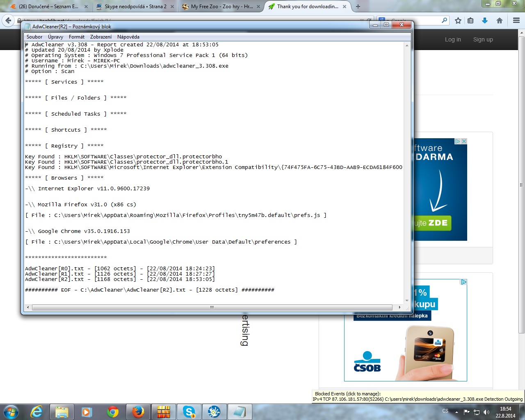Image resolution: width=525 pixels, height=420 pixels.
Task: Click the Notepad horizontal scrollbar thumb
Action: [212, 307]
